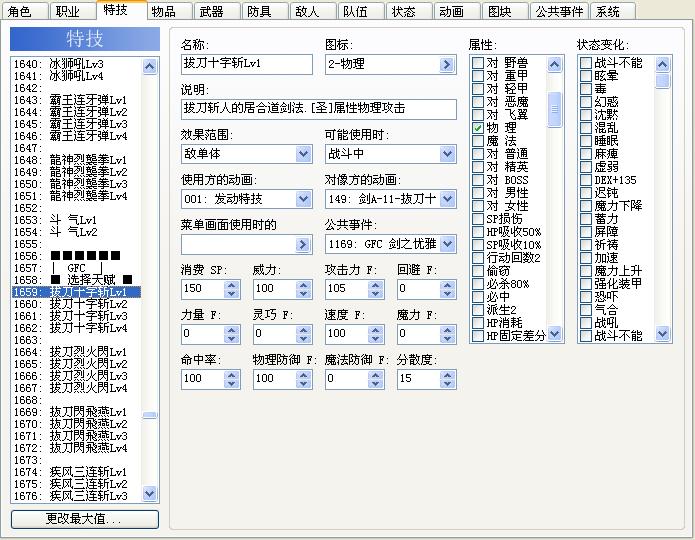This screenshot has width=695, height=540.
Task: Open the 图标 icon picker arrow
Action: tap(447, 64)
